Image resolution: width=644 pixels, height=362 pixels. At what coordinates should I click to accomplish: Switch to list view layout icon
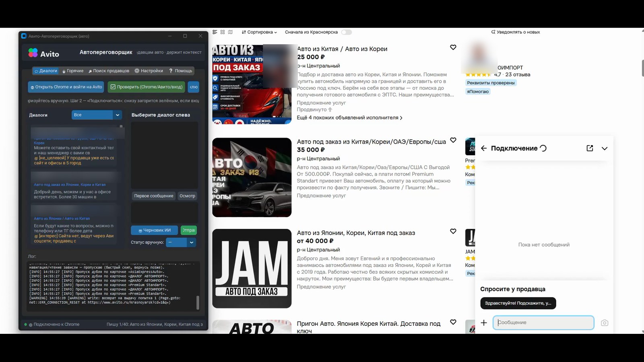(215, 32)
